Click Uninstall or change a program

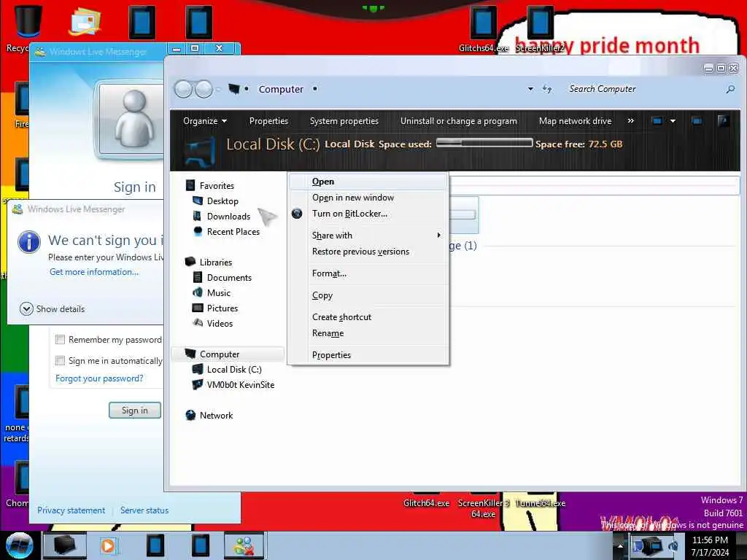458,121
